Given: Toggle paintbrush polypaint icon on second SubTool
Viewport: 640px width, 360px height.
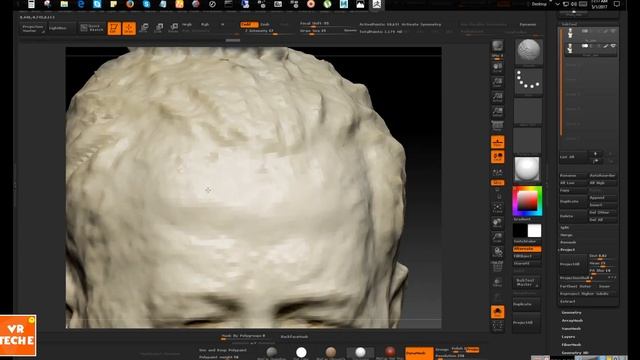Looking at the screenshot, I should [606, 46].
